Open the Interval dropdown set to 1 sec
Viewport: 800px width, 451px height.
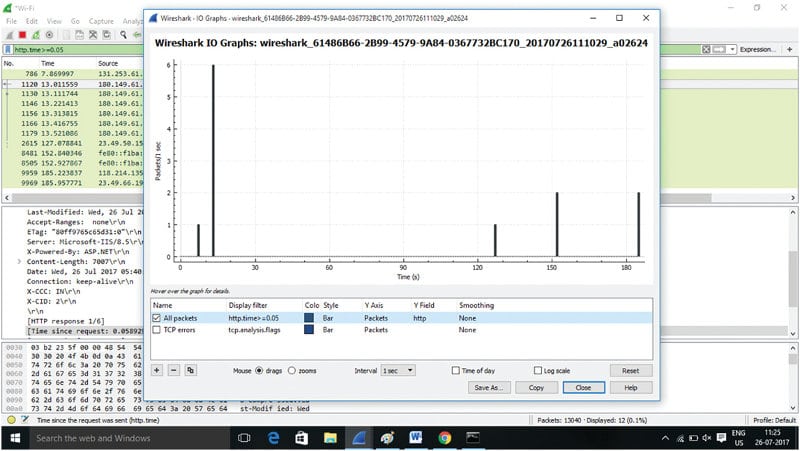[400, 370]
